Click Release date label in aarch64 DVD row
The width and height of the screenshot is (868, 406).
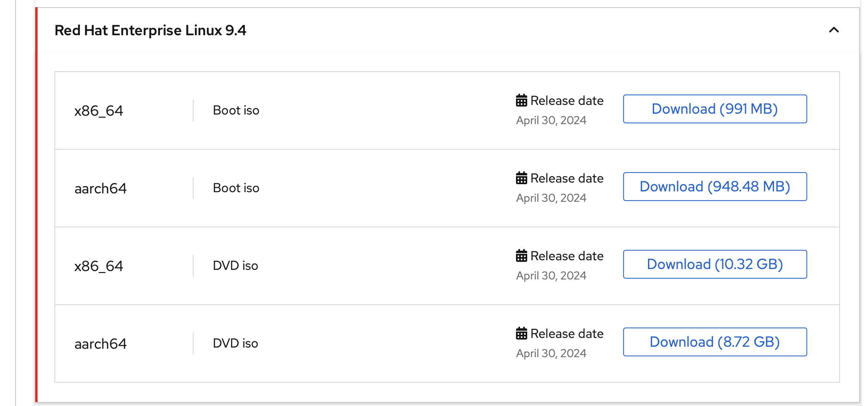[567, 334]
